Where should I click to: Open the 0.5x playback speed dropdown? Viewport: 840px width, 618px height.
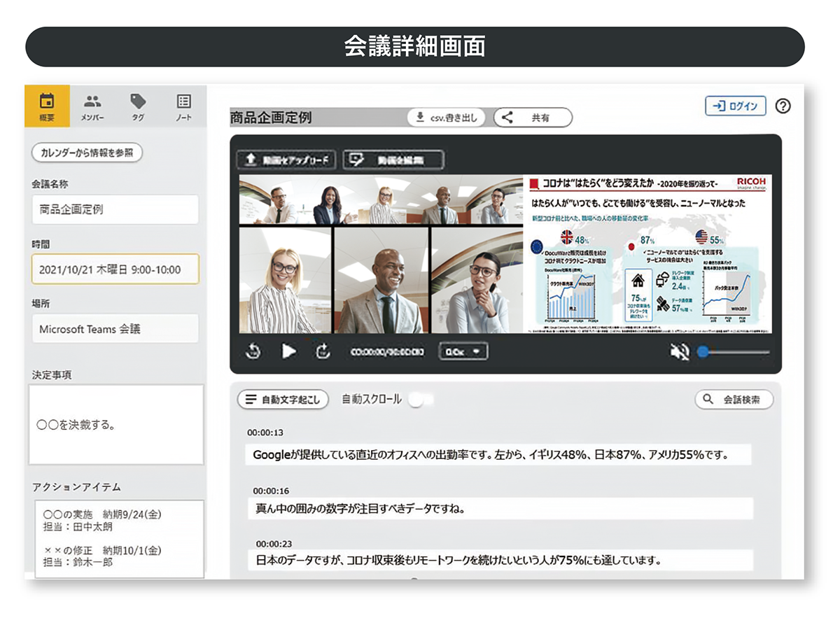click(x=462, y=351)
